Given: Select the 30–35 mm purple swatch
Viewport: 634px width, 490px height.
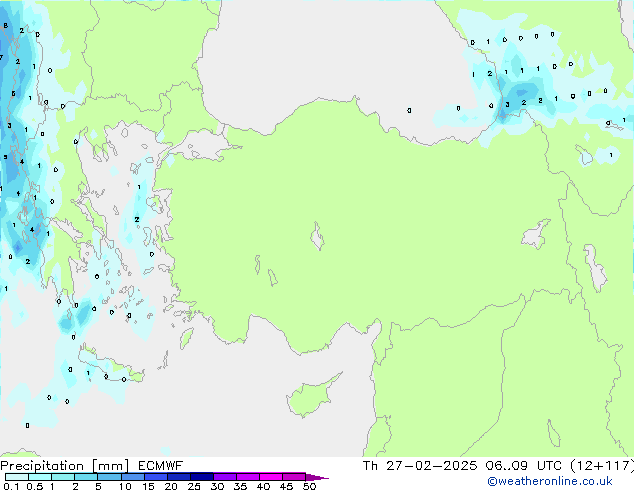Looking at the screenshot, I should tap(225, 477).
